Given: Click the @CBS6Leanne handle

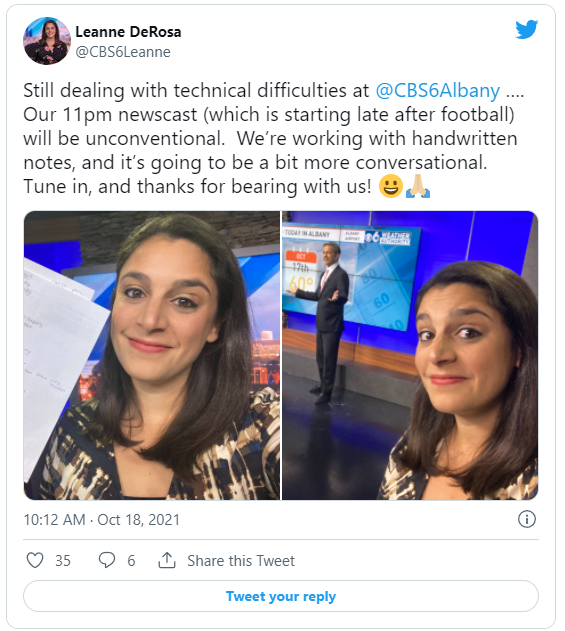Looking at the screenshot, I should pos(123,52).
